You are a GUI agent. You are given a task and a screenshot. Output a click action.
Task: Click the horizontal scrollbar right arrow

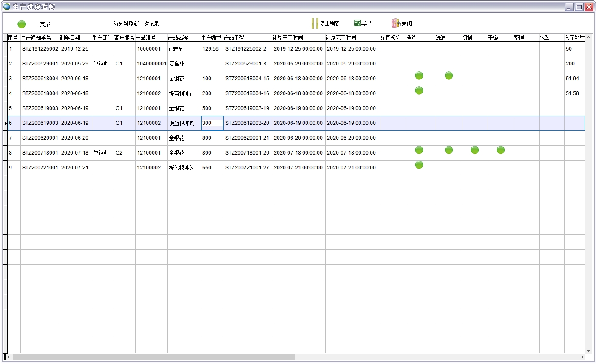(582, 357)
